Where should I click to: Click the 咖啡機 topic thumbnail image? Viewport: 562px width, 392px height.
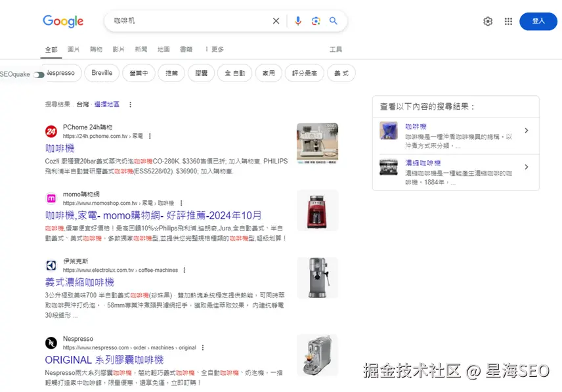(x=389, y=131)
